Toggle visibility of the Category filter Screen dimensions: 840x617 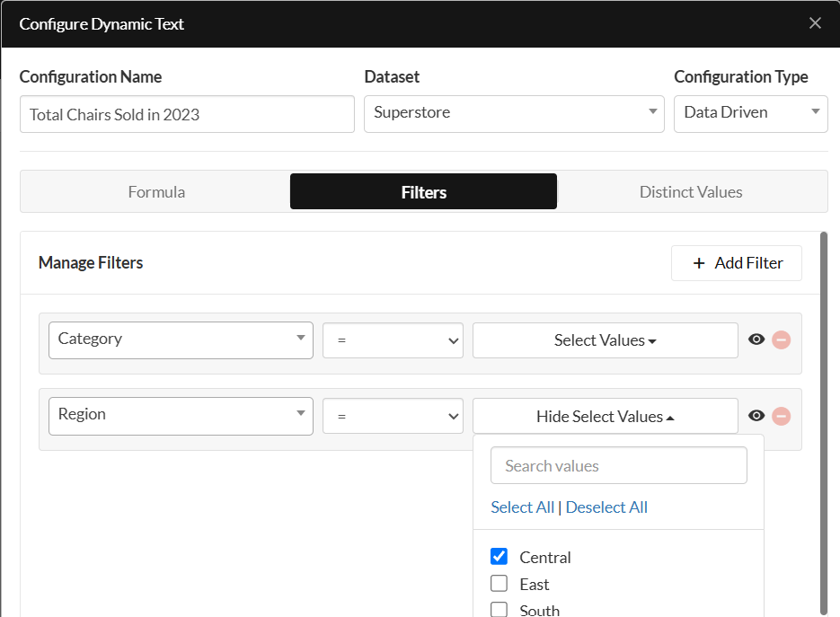(x=756, y=339)
